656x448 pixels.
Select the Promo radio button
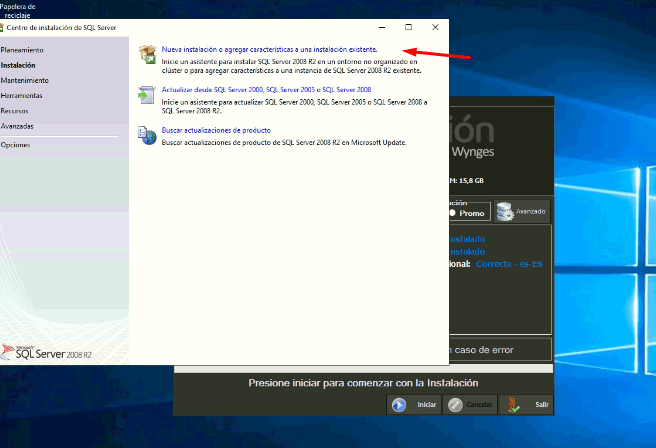(452, 212)
